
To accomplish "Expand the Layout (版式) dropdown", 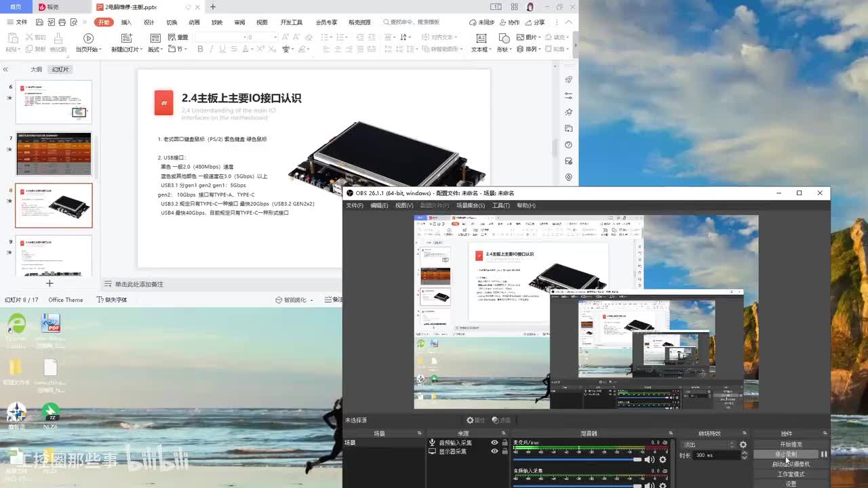I will point(155,49).
